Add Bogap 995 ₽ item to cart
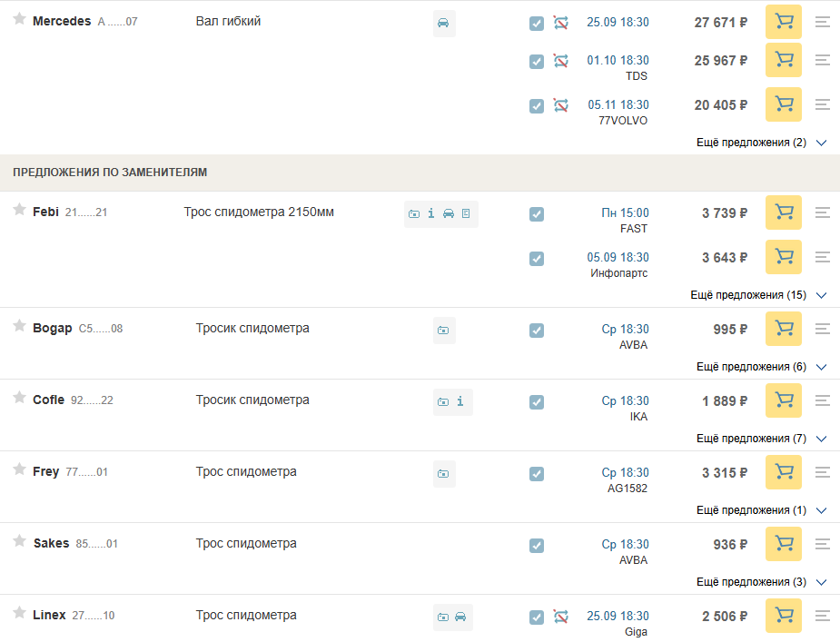840x642 pixels. point(783,329)
